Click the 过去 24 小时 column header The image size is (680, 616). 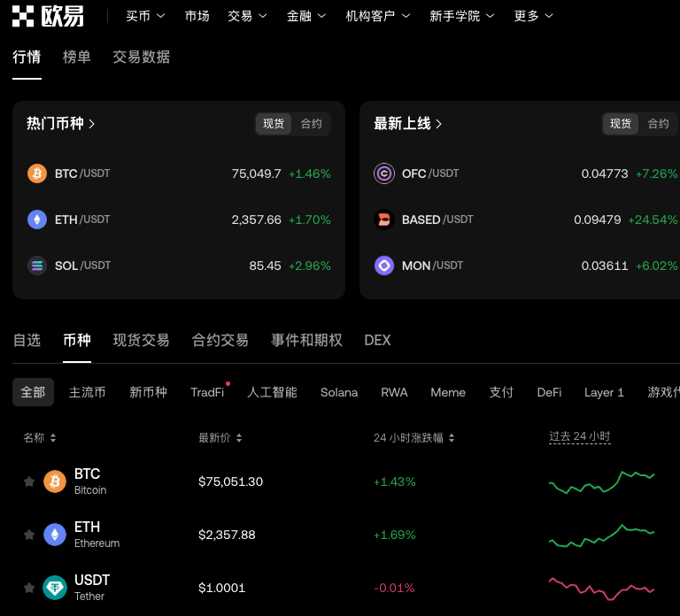click(x=580, y=436)
